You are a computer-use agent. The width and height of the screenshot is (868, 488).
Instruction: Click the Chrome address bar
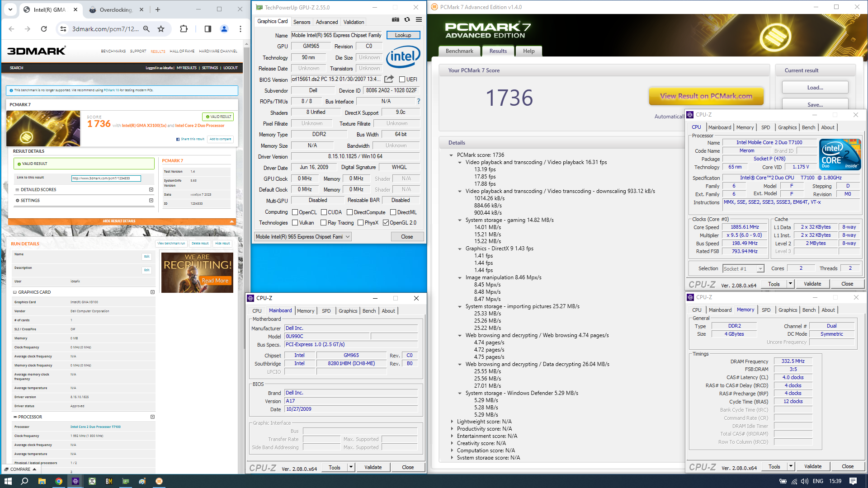tap(105, 29)
